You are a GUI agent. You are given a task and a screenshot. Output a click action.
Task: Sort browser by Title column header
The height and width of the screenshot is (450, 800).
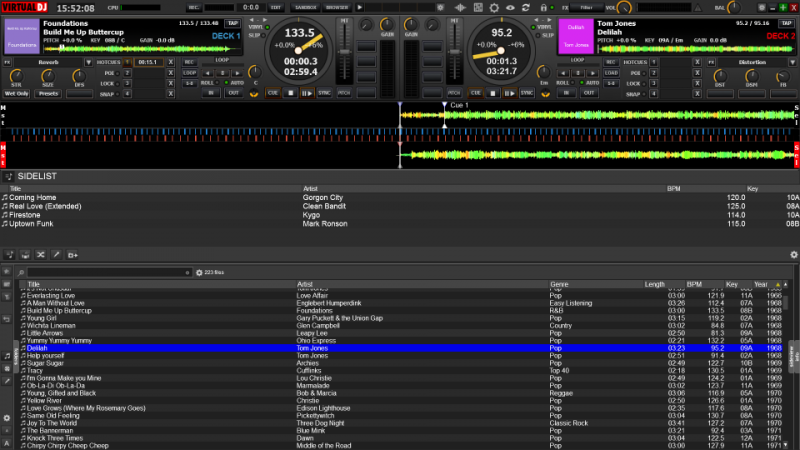point(33,284)
